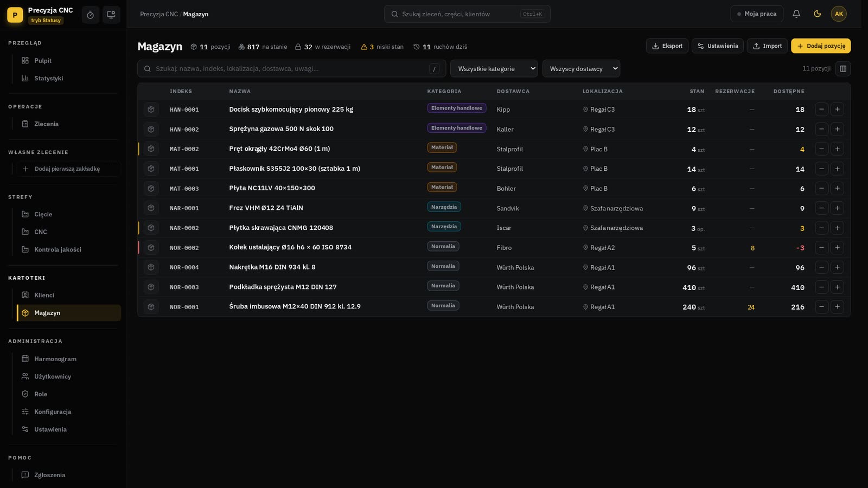The image size is (868, 488).
Task: Open Statystyki in sidebar
Action: 69,78
